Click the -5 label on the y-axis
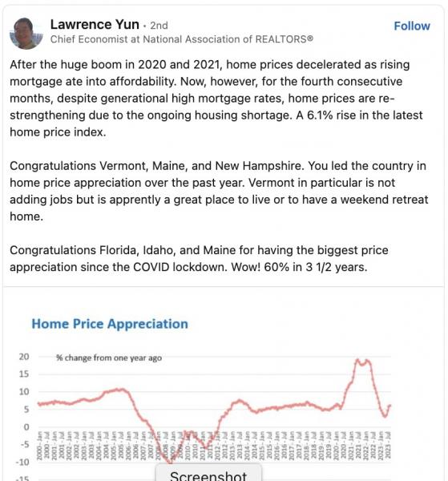 [23, 444]
